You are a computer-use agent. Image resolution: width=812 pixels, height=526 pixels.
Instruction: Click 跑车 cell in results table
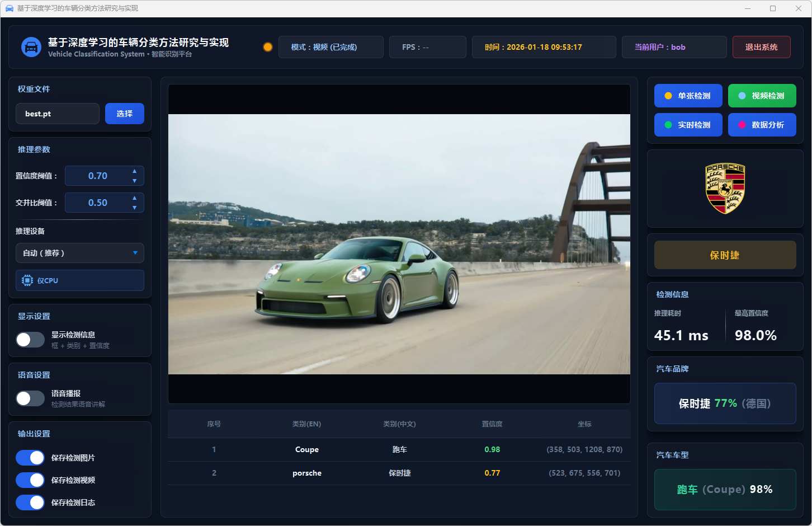pos(399,449)
